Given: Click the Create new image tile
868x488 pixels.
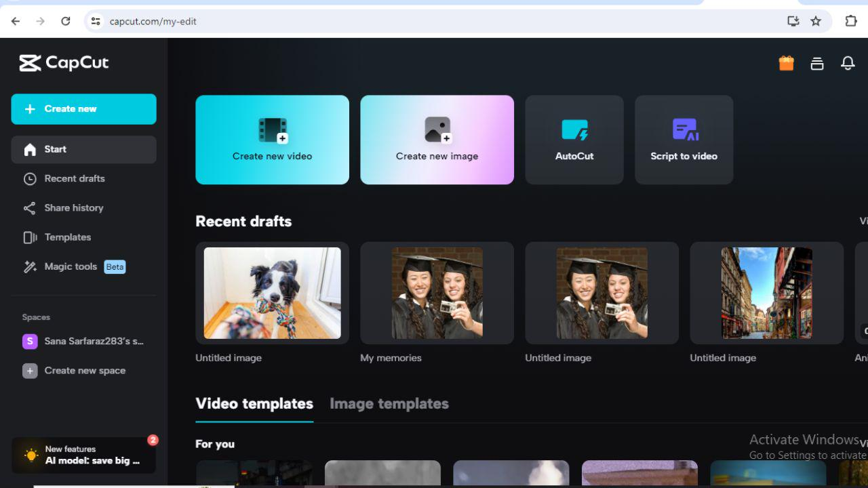Looking at the screenshot, I should point(437,140).
